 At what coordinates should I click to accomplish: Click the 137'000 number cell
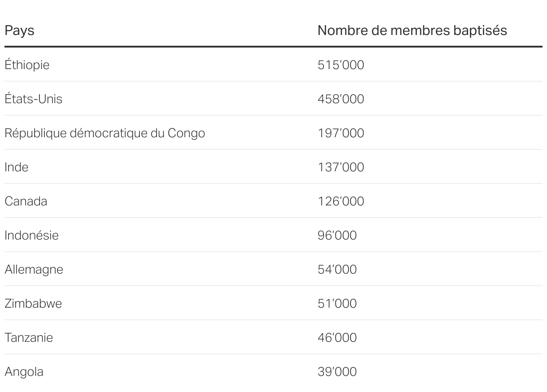341,167
